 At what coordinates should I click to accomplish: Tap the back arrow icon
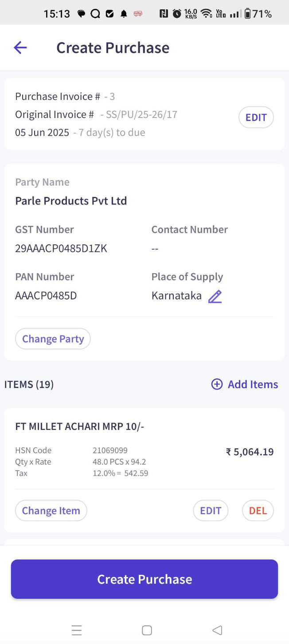coord(20,47)
